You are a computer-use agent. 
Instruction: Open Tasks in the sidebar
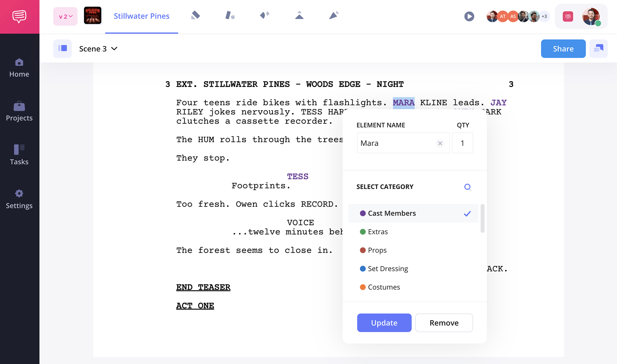tap(19, 155)
